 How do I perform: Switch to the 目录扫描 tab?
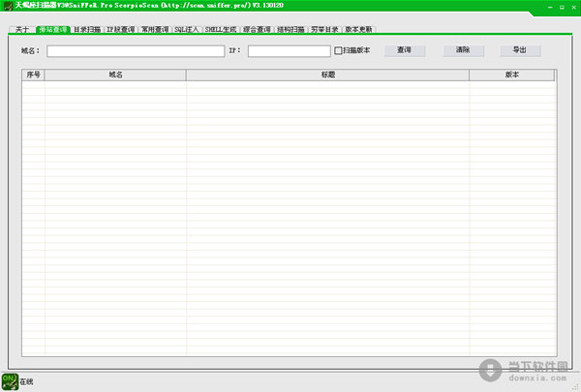pyautogui.click(x=86, y=30)
